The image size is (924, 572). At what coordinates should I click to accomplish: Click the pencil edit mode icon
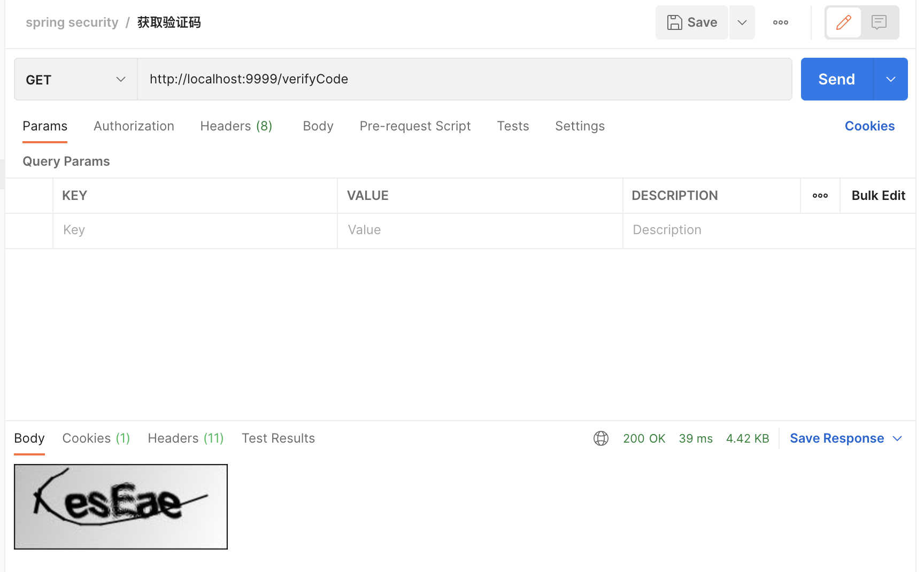click(x=843, y=22)
